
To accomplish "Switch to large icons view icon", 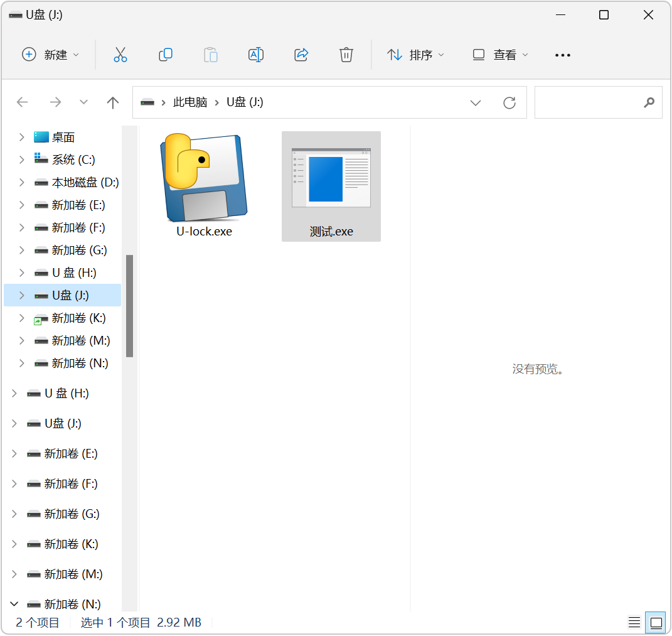I will [x=656, y=622].
